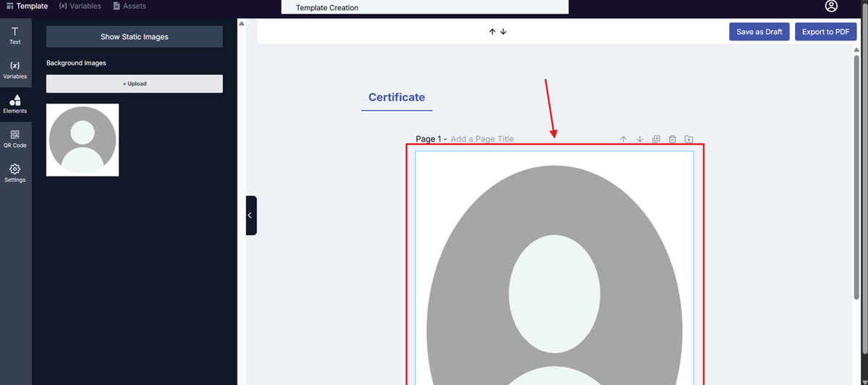868x385 pixels.
Task: Click Export to PDF
Action: (825, 32)
